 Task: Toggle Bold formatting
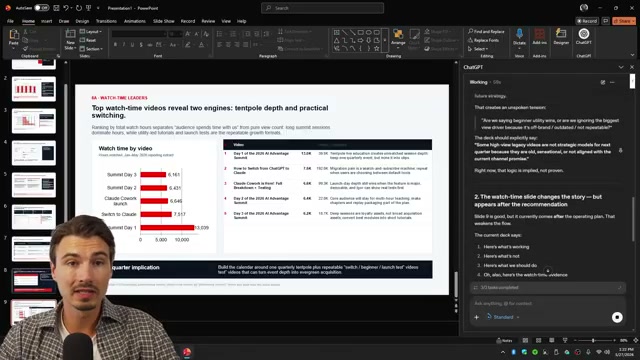[116, 44]
